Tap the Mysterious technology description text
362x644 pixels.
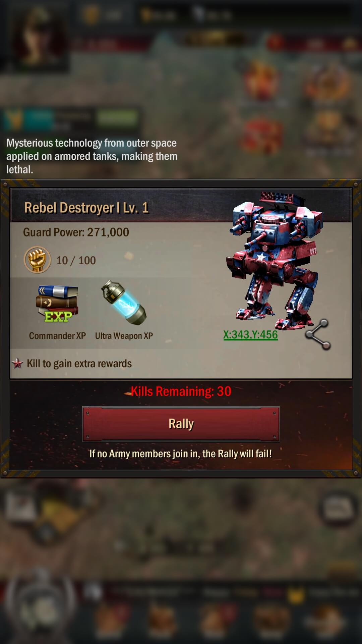pyautogui.click(x=92, y=156)
